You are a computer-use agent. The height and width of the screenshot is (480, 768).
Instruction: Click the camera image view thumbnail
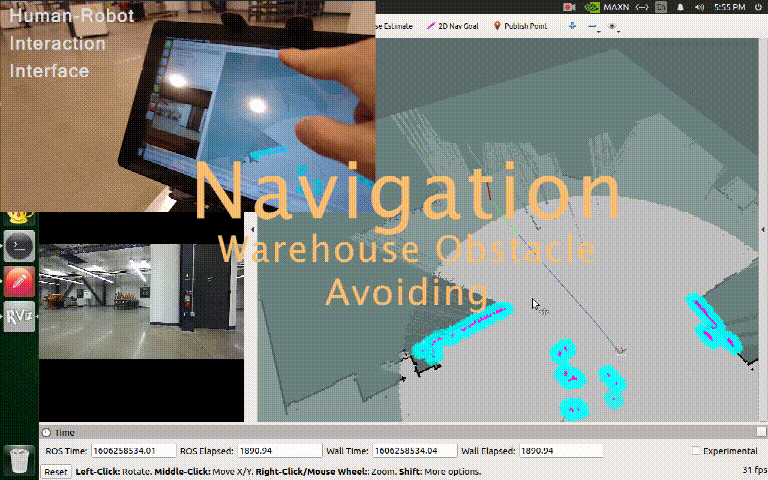(142, 301)
